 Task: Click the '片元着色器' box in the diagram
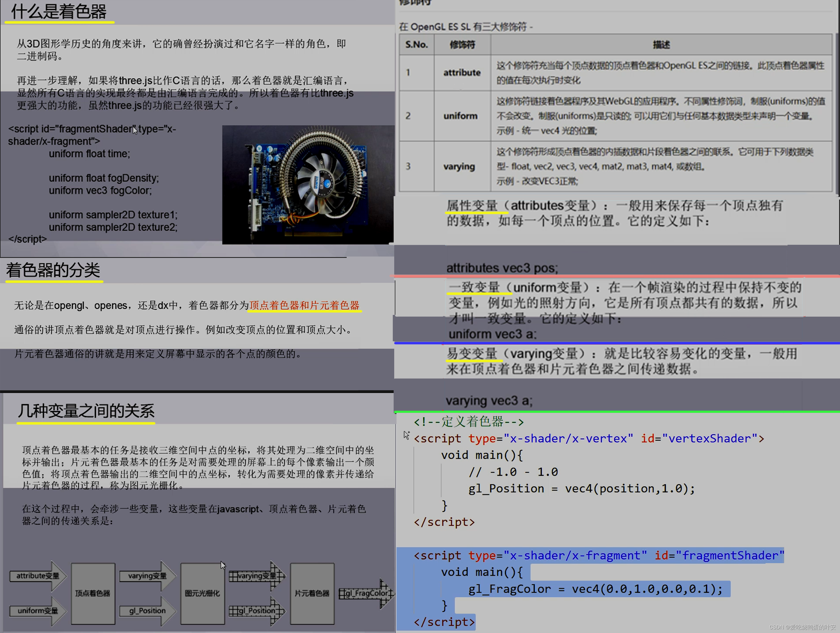312,593
